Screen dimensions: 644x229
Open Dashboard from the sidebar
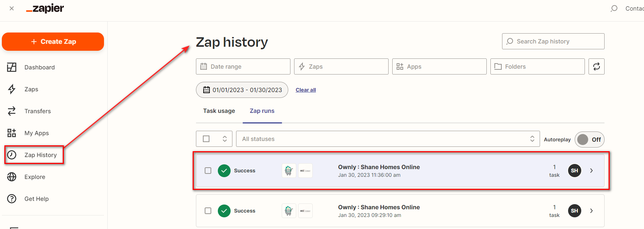coord(39,67)
